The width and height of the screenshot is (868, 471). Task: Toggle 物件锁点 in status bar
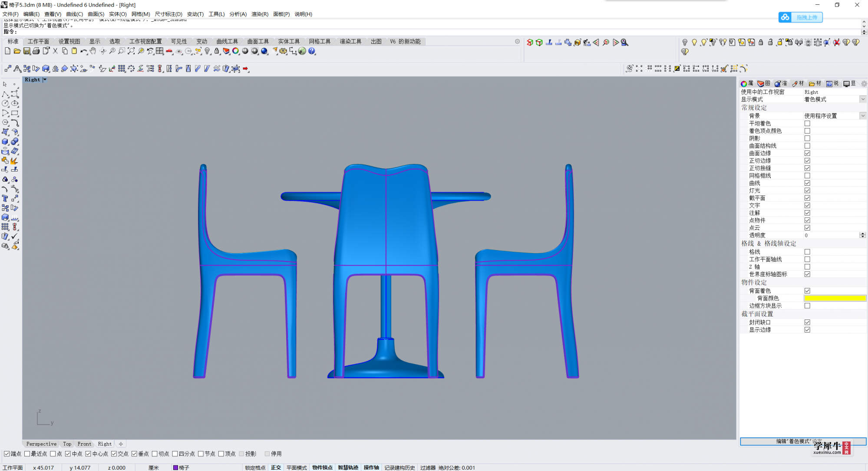click(x=322, y=468)
